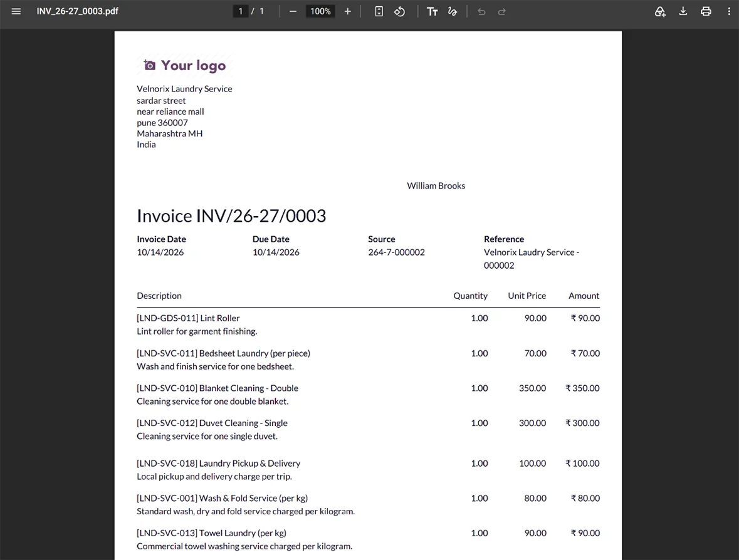Image resolution: width=739 pixels, height=560 pixels.
Task: Click the Source value 264-7-000002
Action: coord(396,252)
